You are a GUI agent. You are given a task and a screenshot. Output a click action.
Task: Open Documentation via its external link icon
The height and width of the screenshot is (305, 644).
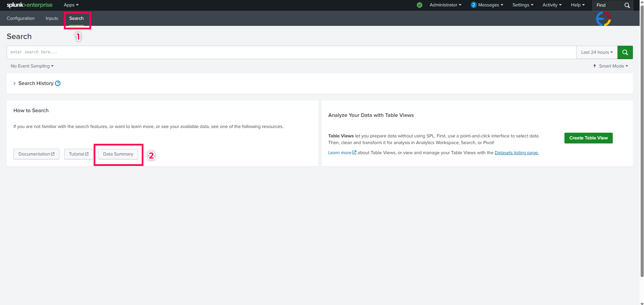coord(53,154)
